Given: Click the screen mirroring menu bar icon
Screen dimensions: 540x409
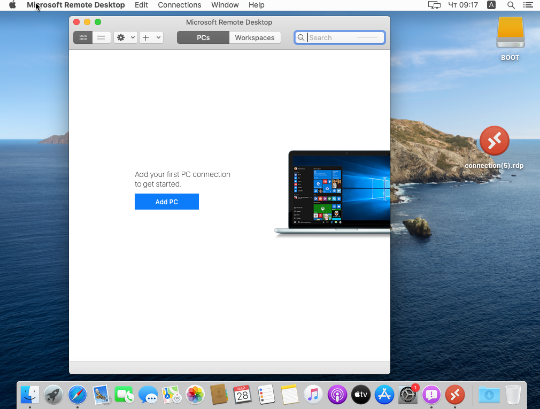Looking at the screenshot, I should 434,5.
